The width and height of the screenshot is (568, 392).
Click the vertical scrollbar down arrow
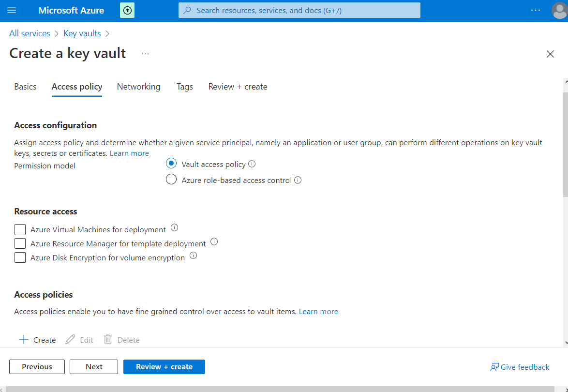(566, 342)
